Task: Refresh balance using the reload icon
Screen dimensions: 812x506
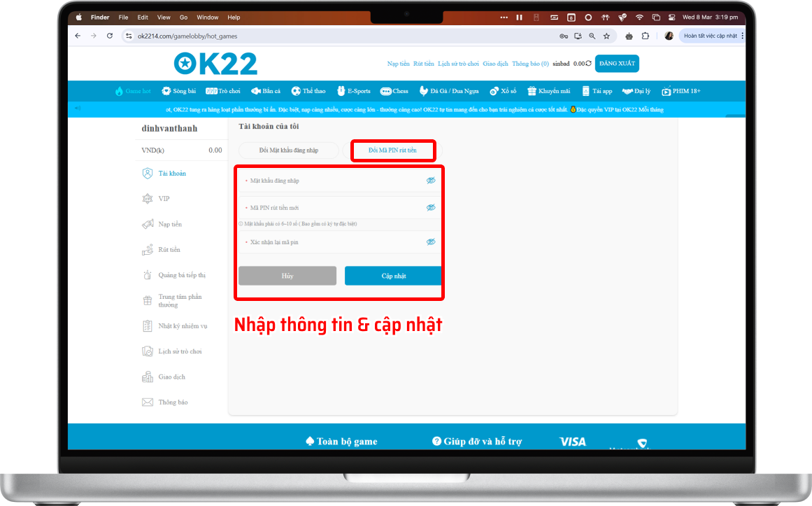Action: pyautogui.click(x=588, y=64)
